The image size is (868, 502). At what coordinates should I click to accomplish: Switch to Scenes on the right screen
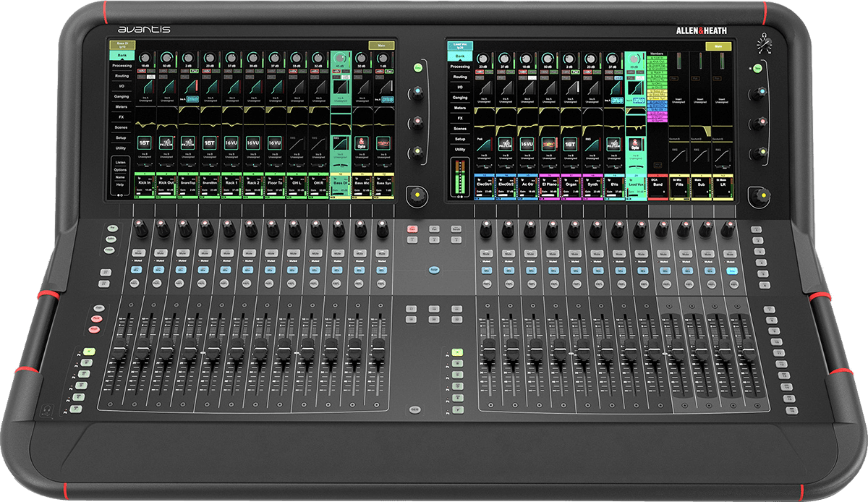(x=460, y=127)
